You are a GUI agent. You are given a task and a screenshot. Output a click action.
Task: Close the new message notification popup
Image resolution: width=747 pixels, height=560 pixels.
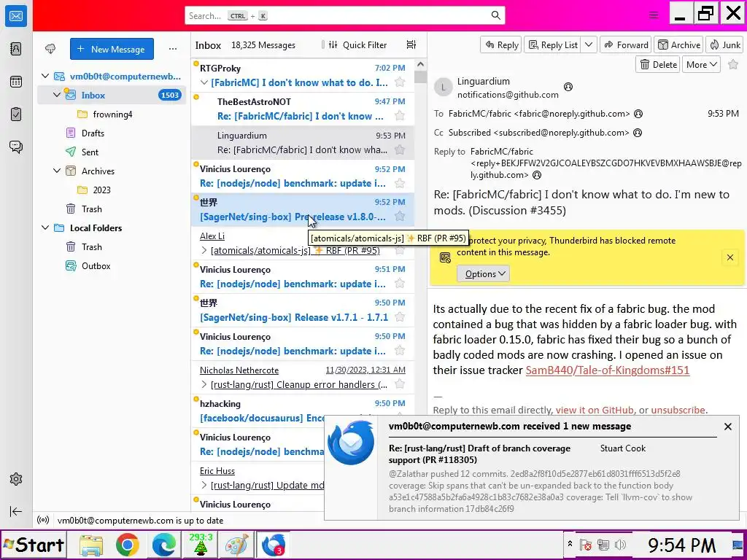click(x=727, y=427)
